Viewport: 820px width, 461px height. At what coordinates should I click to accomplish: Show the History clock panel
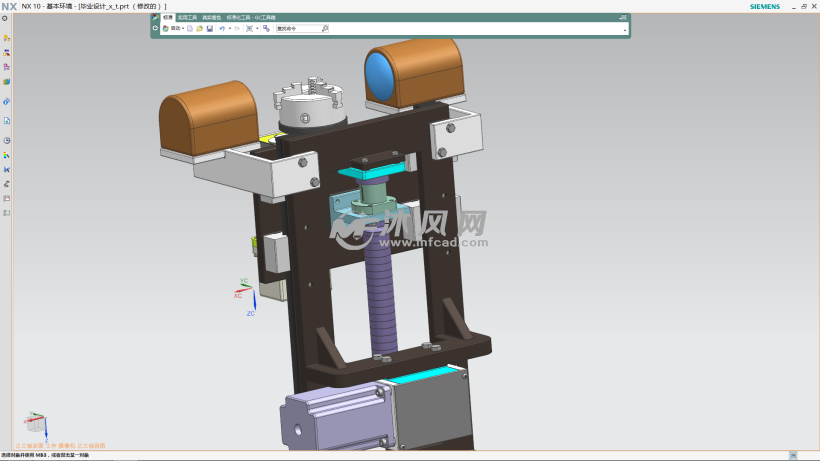[6, 140]
